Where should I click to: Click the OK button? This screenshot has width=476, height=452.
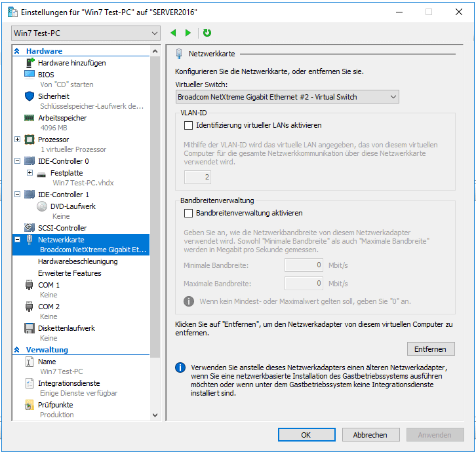(307, 435)
